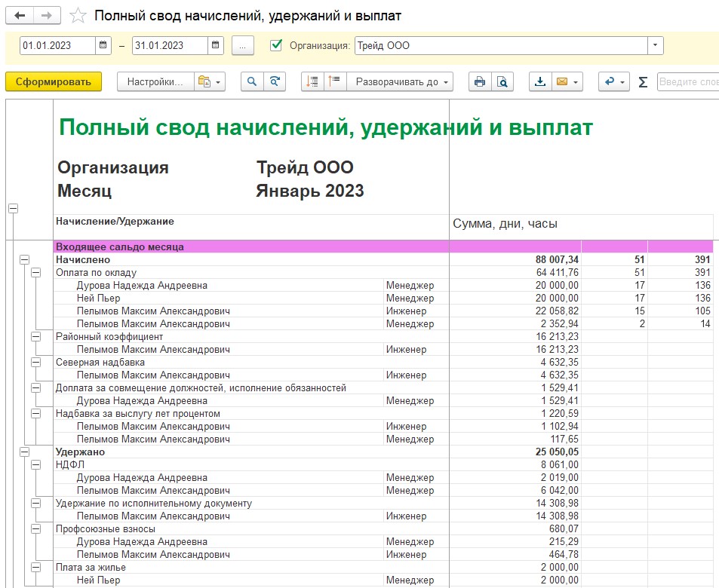Collapse the НДФЛ group
This screenshot has height=588, width=719.
[35, 465]
